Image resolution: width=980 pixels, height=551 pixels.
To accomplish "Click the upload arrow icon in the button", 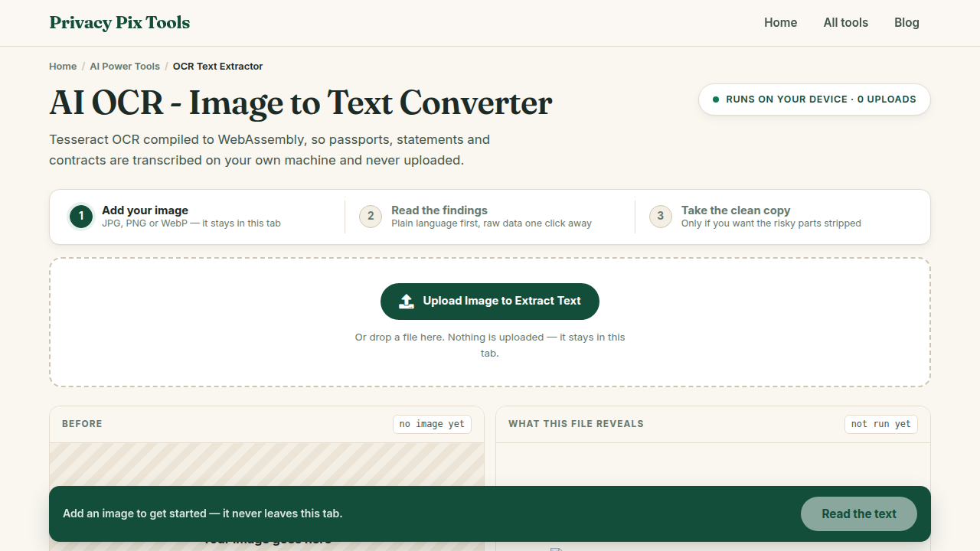I will (407, 302).
